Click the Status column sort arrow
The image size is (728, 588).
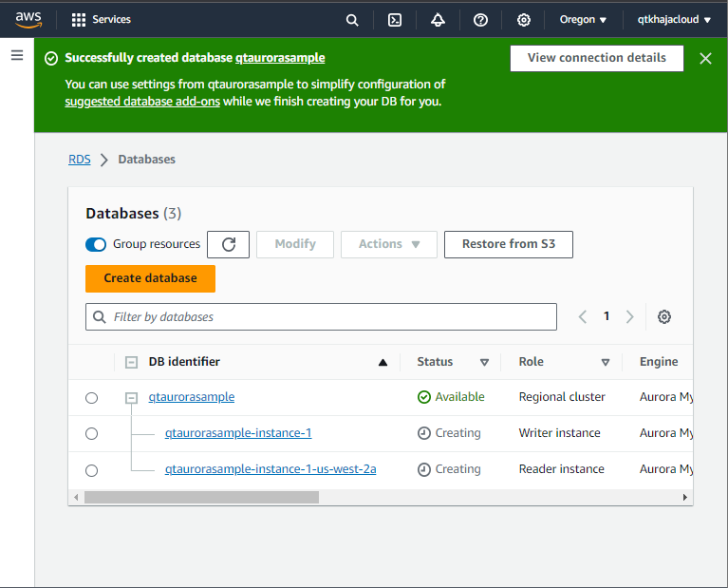tap(484, 363)
